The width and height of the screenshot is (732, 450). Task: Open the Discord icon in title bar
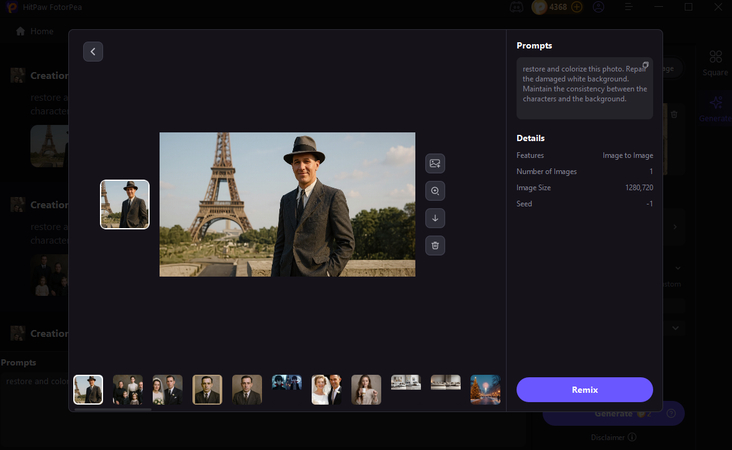[x=516, y=7]
